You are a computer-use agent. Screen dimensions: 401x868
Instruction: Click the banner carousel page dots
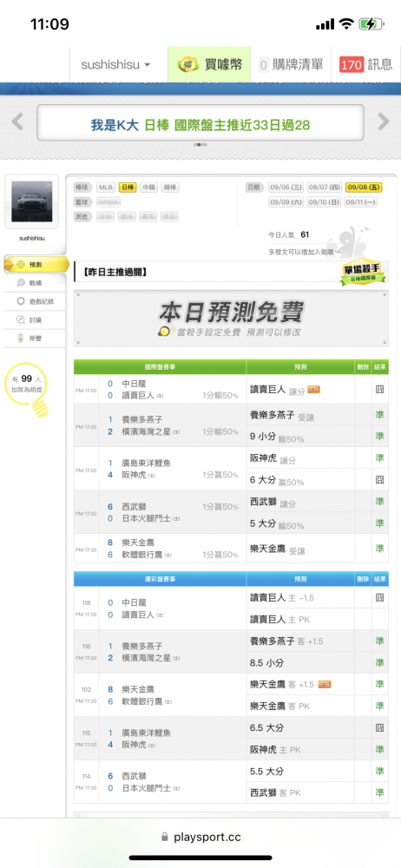tap(200, 144)
